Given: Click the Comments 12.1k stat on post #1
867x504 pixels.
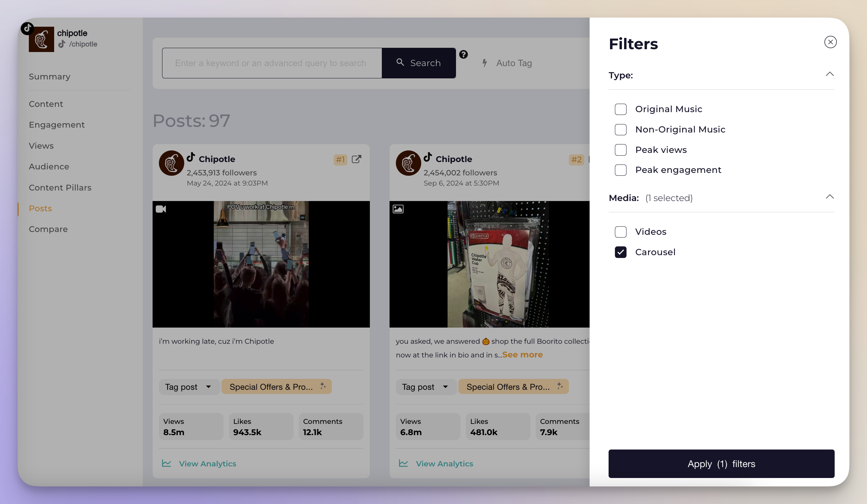Looking at the screenshot, I should pyautogui.click(x=331, y=427).
